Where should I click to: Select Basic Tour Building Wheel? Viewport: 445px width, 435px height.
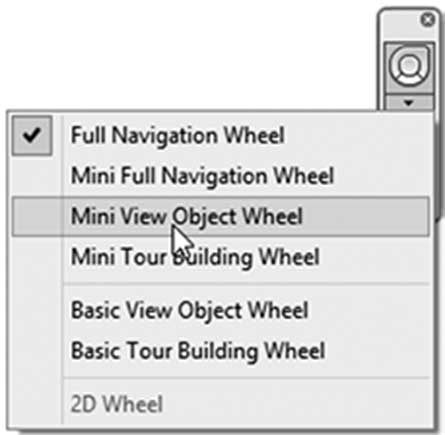click(198, 351)
